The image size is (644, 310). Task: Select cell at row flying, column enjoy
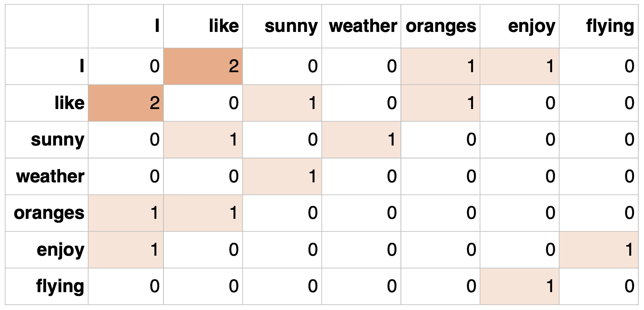(519, 286)
